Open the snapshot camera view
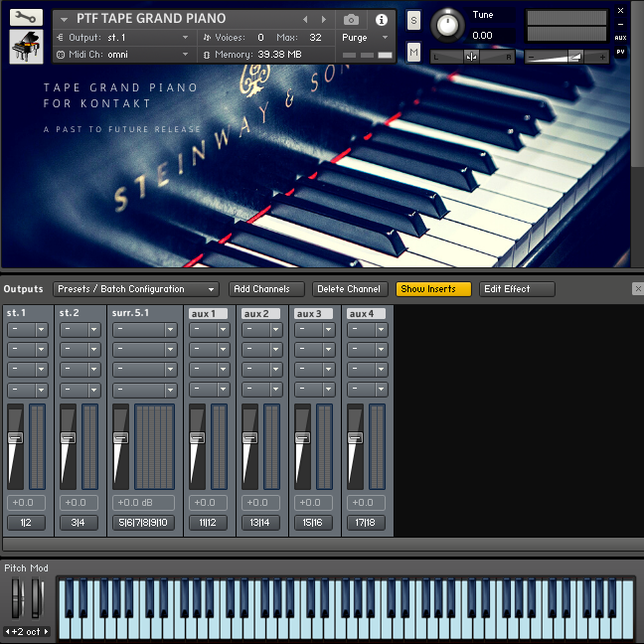Viewport: 644px width, 644px height. tap(351, 19)
